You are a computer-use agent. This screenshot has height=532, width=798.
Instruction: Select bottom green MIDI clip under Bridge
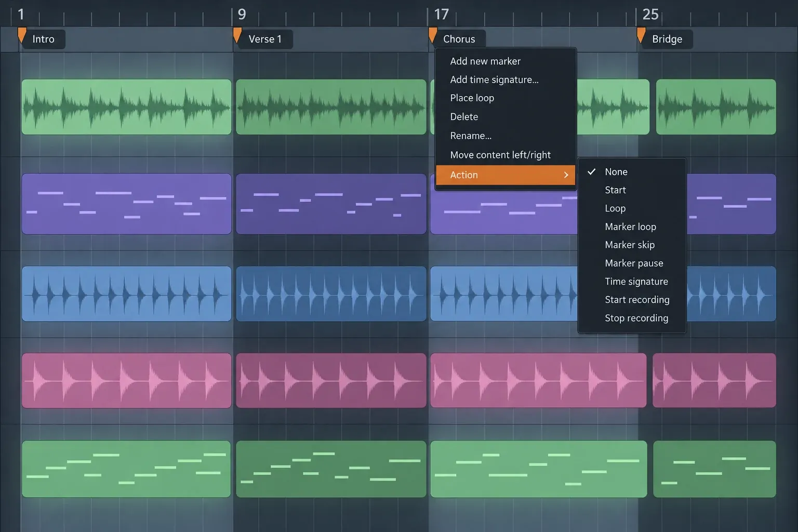coord(714,469)
